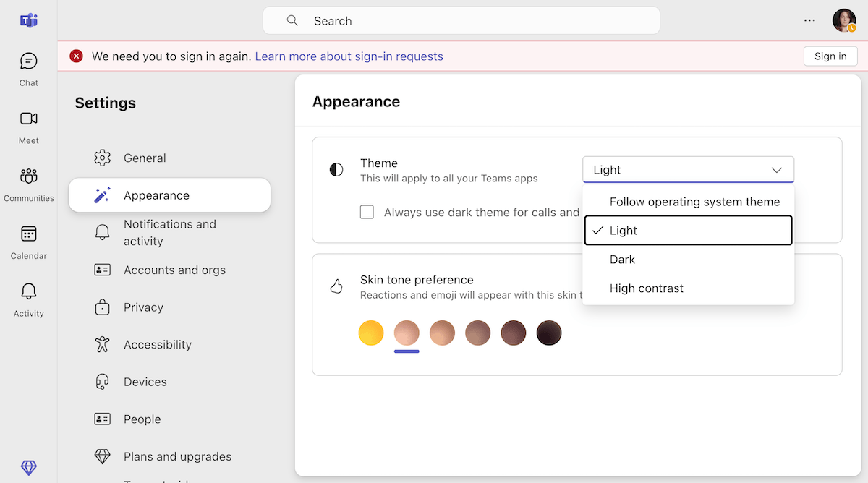
Task: Click the Settings heading text
Action: coord(106,103)
